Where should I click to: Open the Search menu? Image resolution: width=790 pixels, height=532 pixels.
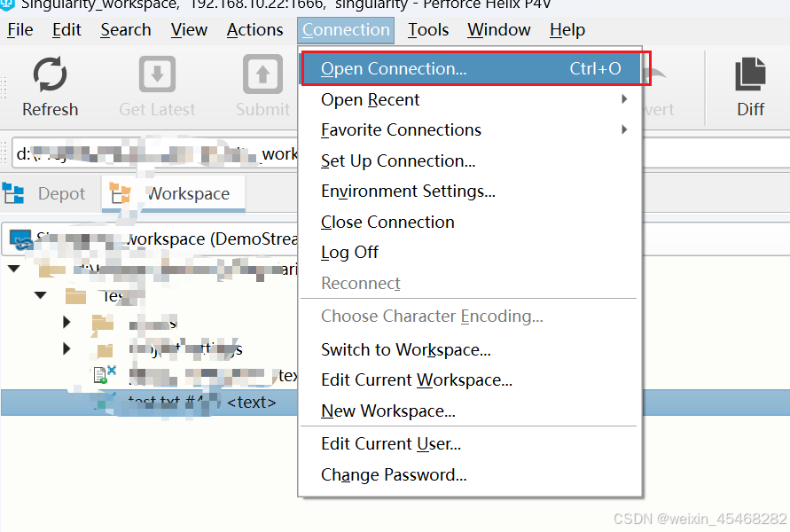click(125, 30)
